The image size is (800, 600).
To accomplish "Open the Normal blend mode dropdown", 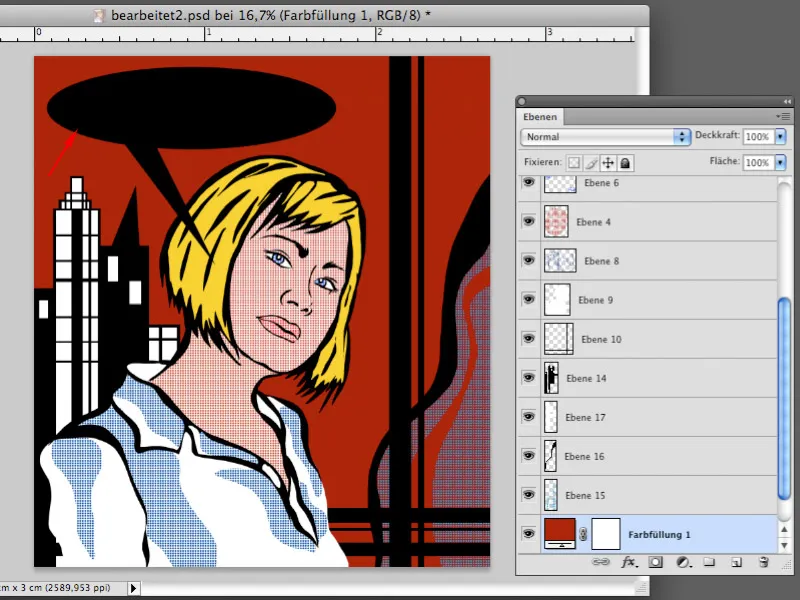I will pyautogui.click(x=606, y=137).
